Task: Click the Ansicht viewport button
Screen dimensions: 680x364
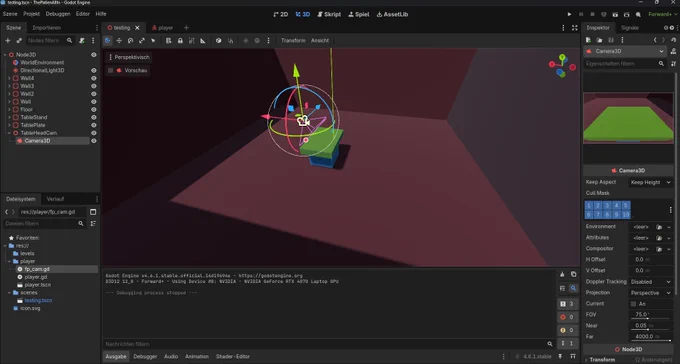Action: [x=320, y=40]
